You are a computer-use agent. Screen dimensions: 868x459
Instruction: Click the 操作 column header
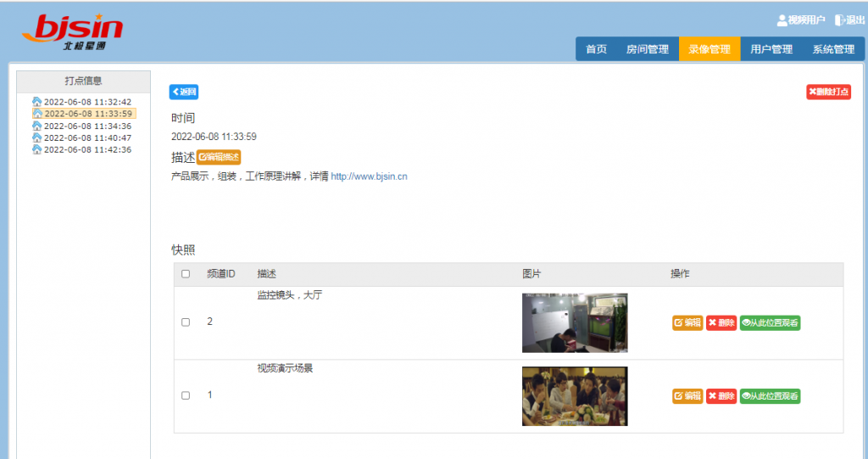[x=680, y=274]
